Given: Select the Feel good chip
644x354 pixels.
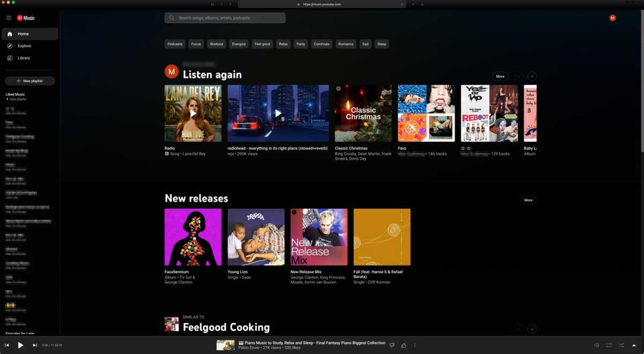Looking at the screenshot, I should click(262, 44).
